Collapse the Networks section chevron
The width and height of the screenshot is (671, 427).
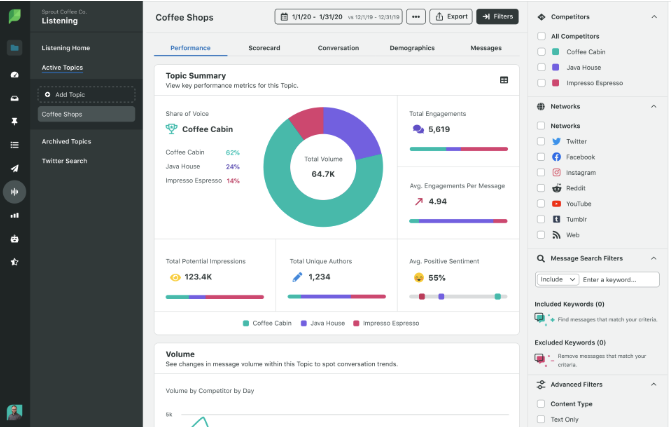point(653,106)
